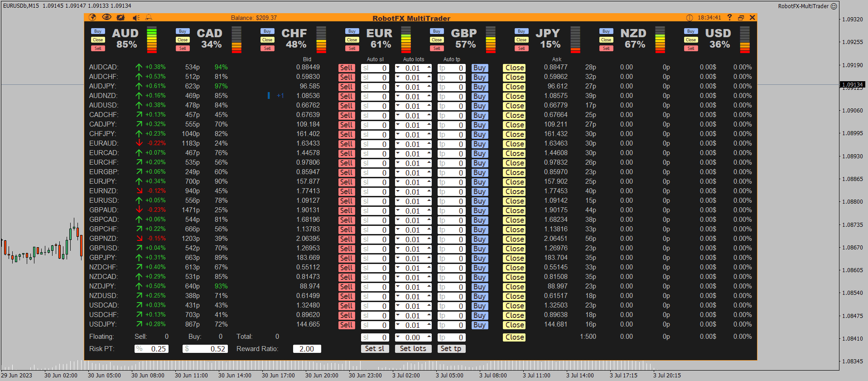Image resolution: width=868 pixels, height=381 pixels.
Task: Increase auto lots with NZDJPY up arrow
Action: click(x=429, y=287)
